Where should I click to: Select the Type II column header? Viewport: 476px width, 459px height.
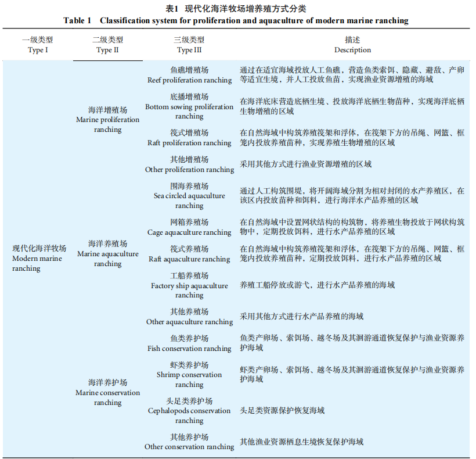108,45
